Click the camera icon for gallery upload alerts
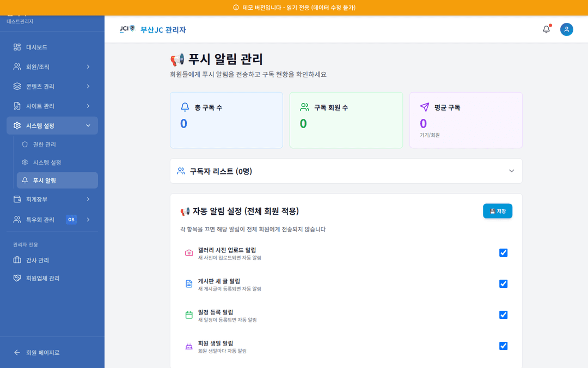 (189, 252)
